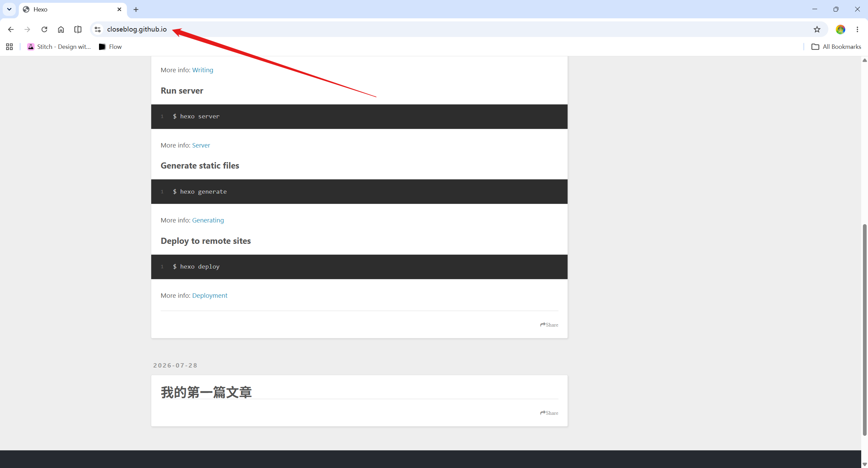Open a new tab
The image size is (868, 468).
coord(136,9)
